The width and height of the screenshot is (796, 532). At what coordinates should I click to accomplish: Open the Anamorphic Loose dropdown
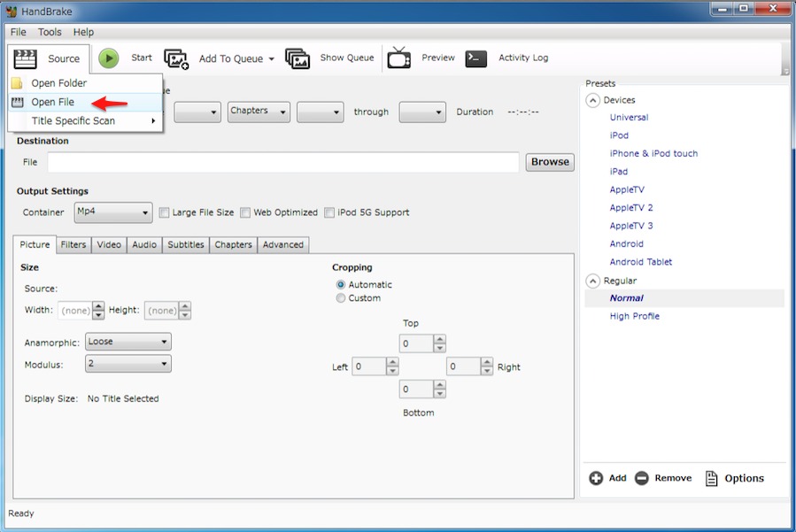tap(128, 342)
